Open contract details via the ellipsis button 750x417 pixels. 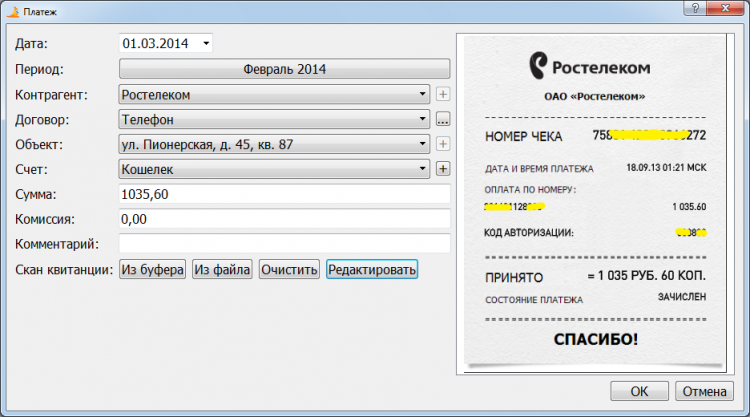(443, 119)
